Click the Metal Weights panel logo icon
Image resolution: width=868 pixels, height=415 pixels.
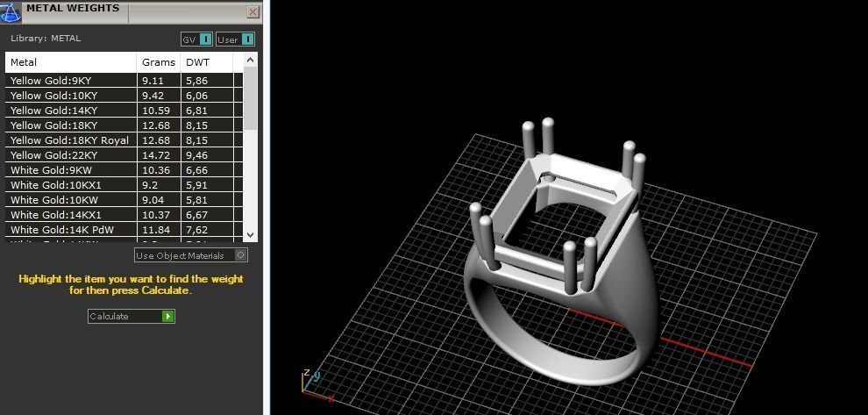pyautogui.click(x=10, y=11)
